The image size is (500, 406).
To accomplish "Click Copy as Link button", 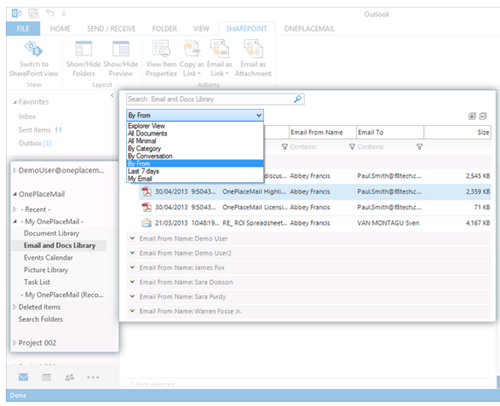I will pyautogui.click(x=192, y=59).
